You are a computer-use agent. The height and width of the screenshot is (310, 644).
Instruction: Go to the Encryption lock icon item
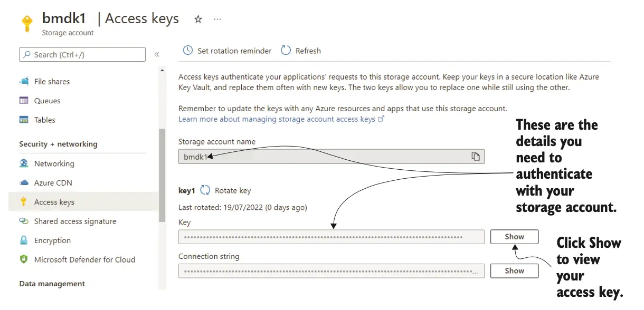(x=24, y=240)
